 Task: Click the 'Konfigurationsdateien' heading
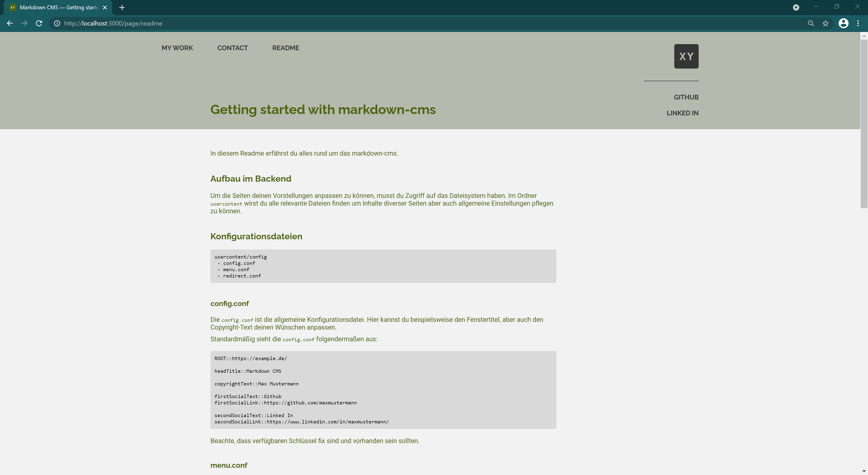pos(256,236)
